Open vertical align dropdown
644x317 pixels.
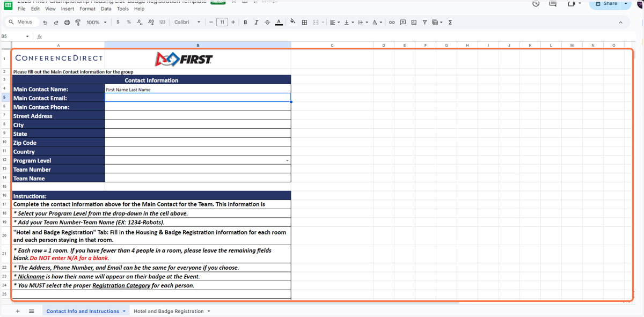(349, 23)
